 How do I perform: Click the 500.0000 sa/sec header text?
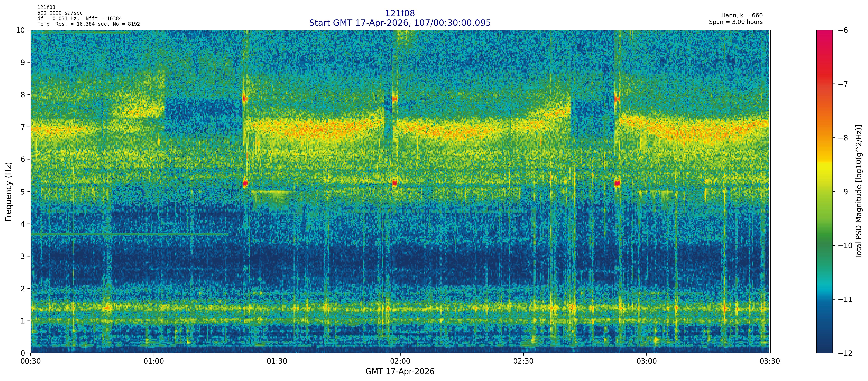point(60,13)
